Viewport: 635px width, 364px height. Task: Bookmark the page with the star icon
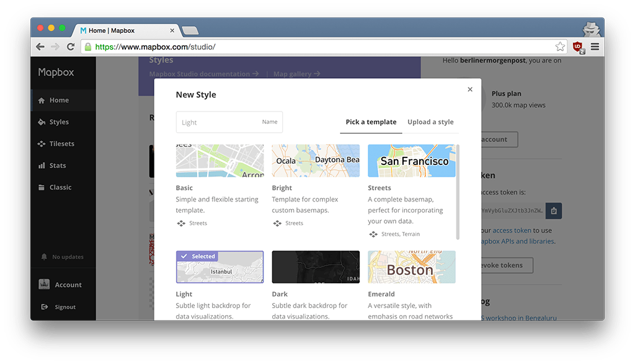coord(560,46)
